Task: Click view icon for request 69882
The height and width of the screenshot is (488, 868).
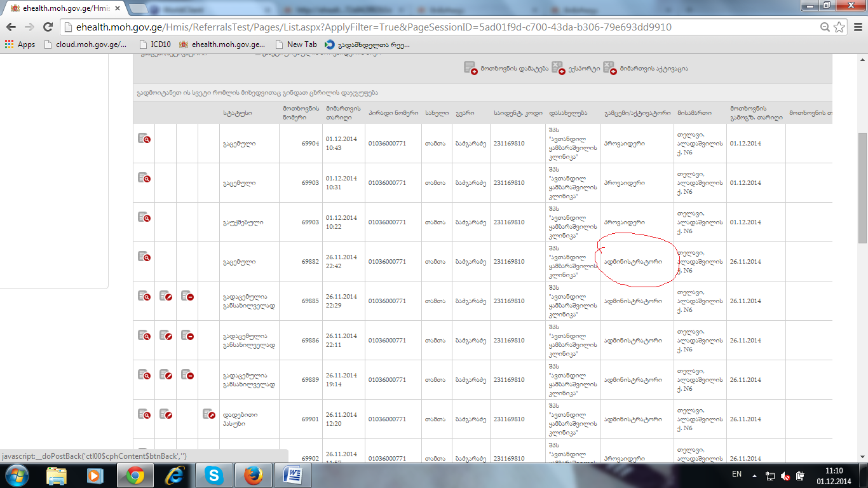Action: tap(144, 257)
